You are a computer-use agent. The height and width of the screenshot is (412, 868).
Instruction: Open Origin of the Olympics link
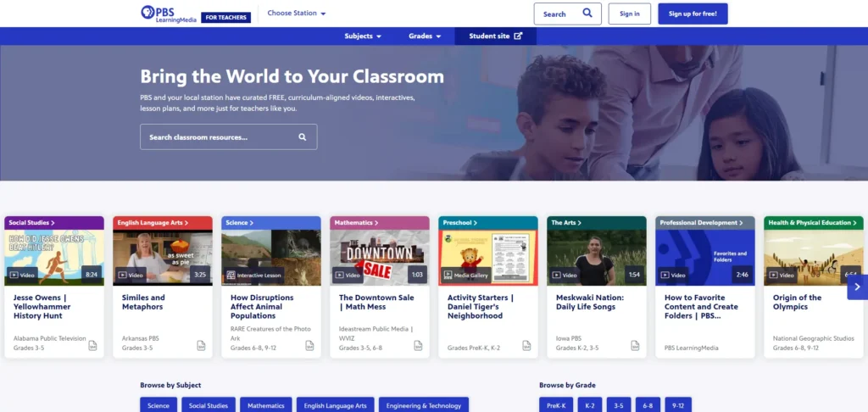[x=797, y=302]
